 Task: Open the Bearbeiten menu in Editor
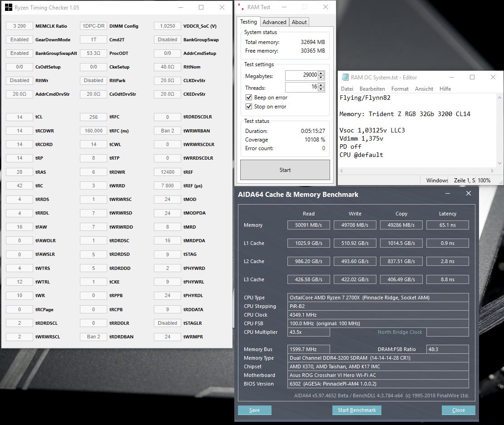click(x=372, y=89)
